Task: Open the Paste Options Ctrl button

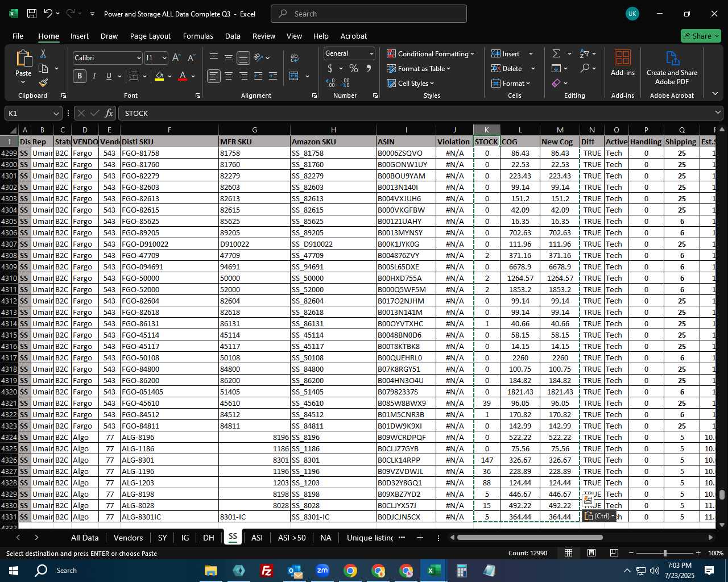Action: click(x=599, y=516)
